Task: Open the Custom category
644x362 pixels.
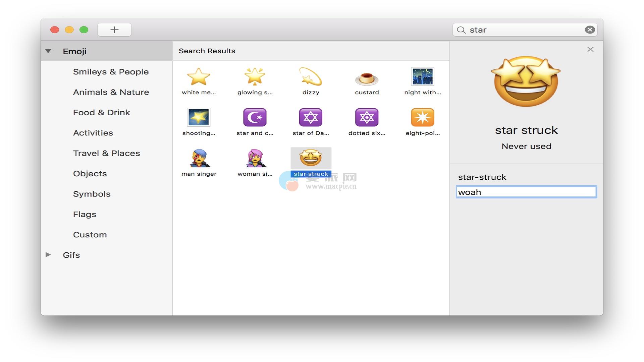Action: (x=90, y=235)
